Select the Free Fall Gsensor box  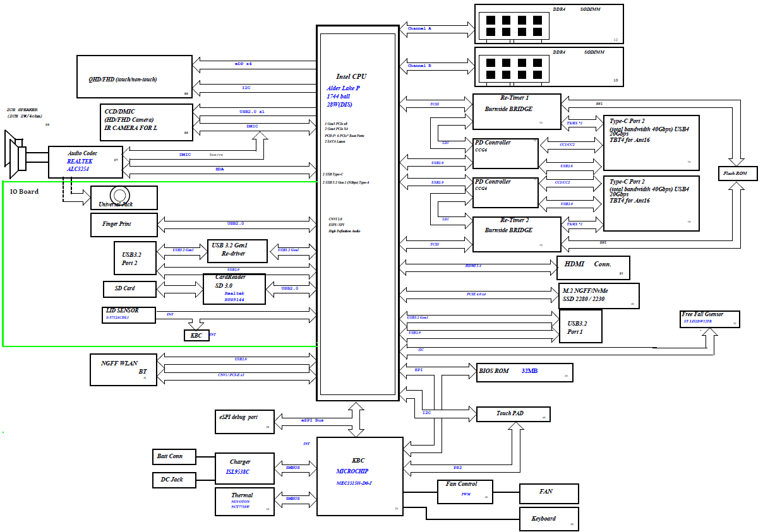(709, 319)
